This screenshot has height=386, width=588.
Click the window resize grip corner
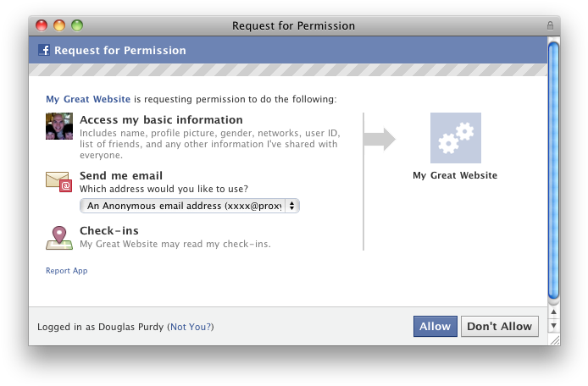point(553,339)
